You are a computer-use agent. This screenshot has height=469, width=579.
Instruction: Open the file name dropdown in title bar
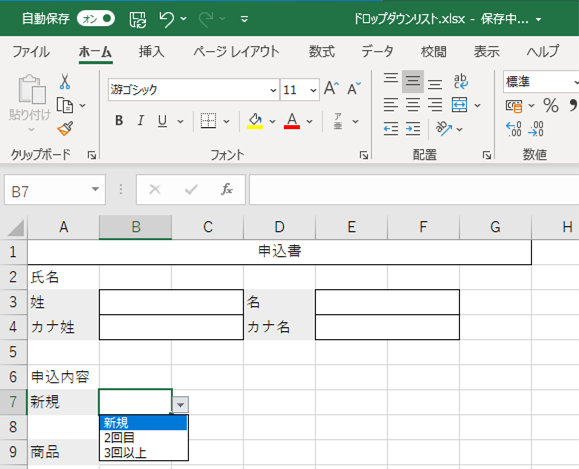(538, 19)
